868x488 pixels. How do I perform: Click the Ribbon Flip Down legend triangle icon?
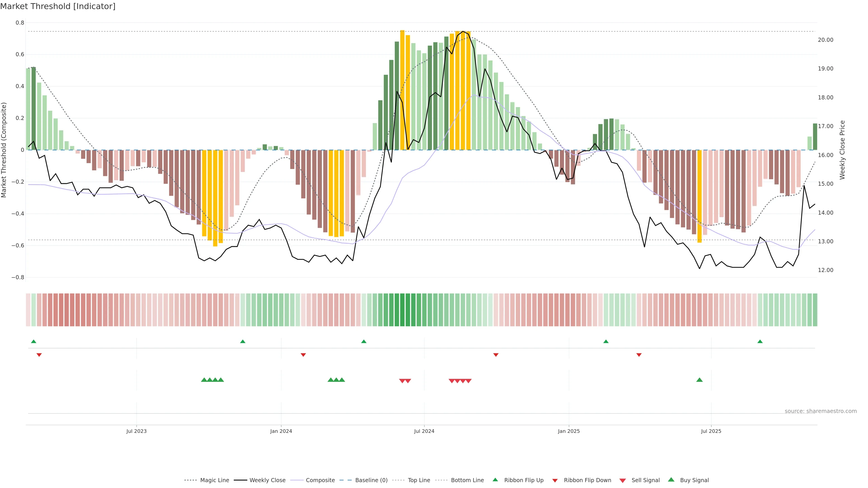point(555,480)
